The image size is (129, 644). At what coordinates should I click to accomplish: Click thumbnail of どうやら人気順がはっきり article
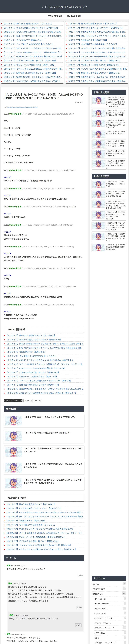coord(98,215)
